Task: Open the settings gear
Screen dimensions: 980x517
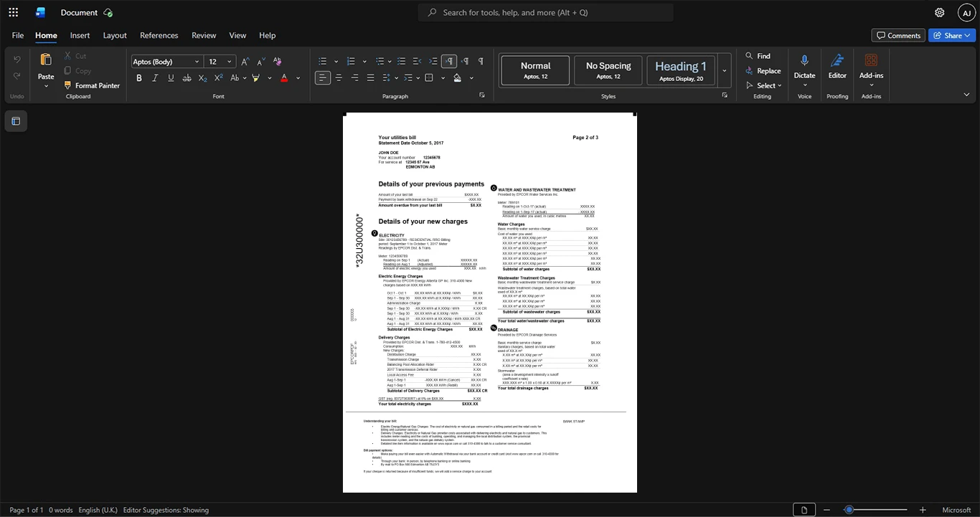Action: tap(939, 12)
